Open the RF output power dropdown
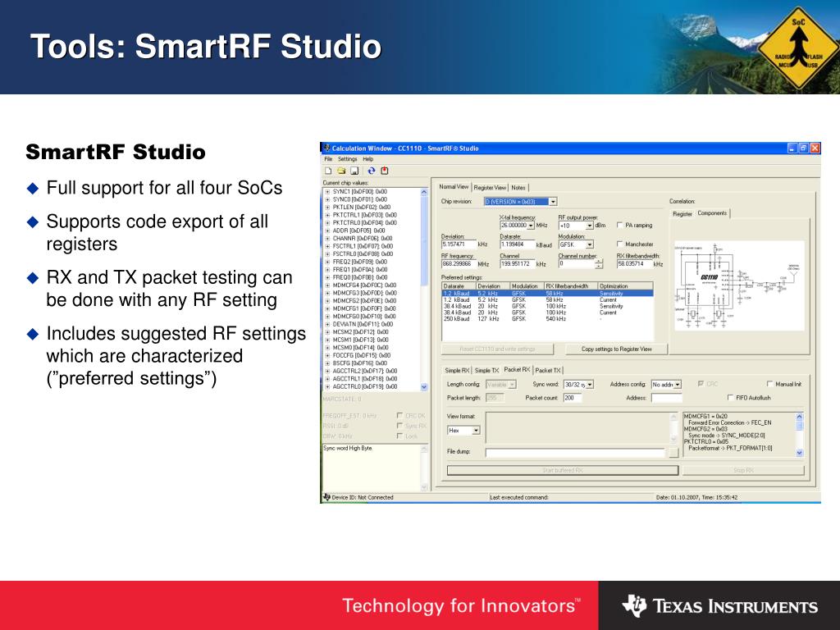The height and width of the screenshot is (630, 840). pos(590,226)
